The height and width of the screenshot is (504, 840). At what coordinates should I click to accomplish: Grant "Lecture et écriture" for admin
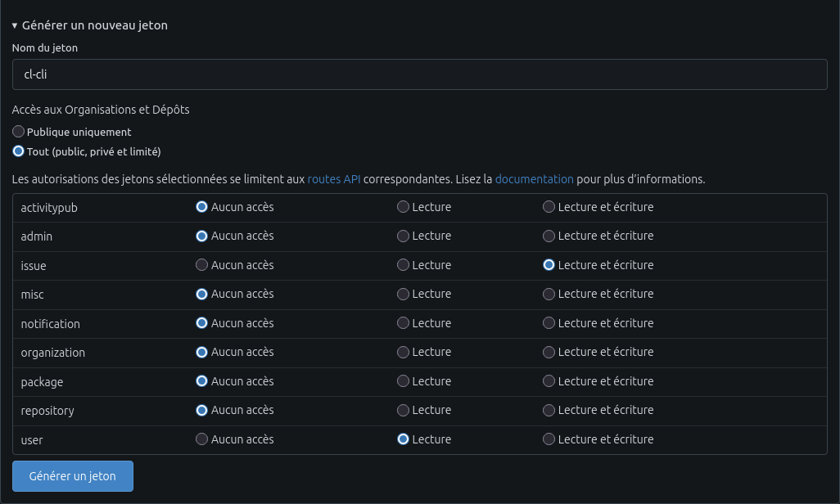click(549, 236)
